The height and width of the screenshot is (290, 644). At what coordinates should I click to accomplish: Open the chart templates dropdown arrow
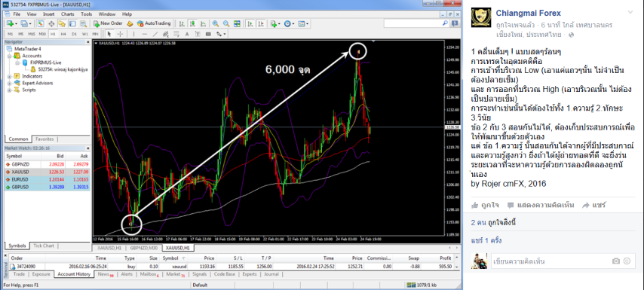tap(307, 24)
